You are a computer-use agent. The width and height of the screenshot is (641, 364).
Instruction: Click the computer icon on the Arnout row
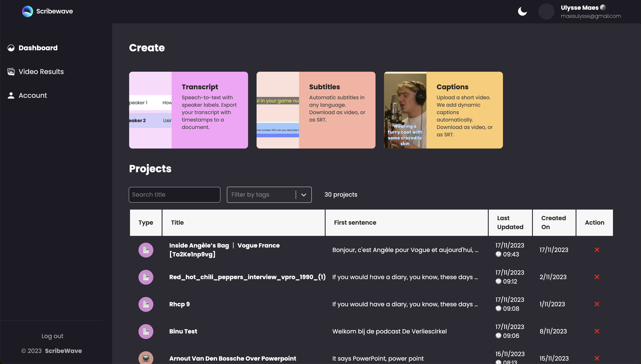point(146,358)
